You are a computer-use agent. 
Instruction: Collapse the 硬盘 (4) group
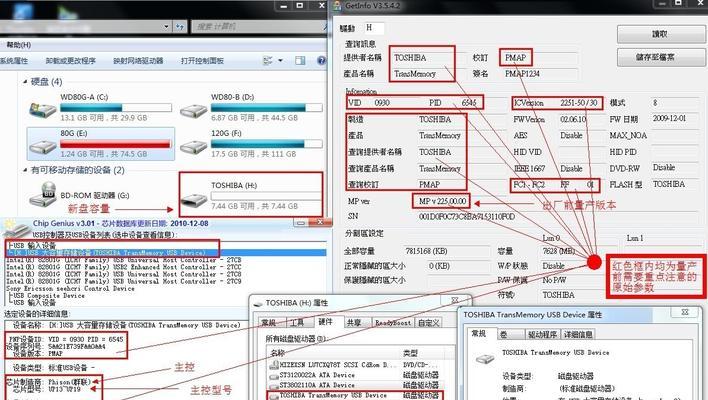(x=25, y=82)
